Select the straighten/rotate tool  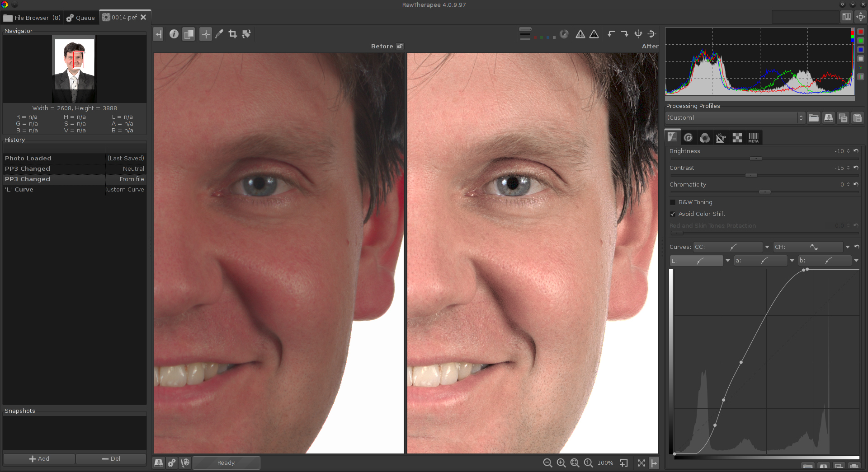pyautogui.click(x=246, y=34)
